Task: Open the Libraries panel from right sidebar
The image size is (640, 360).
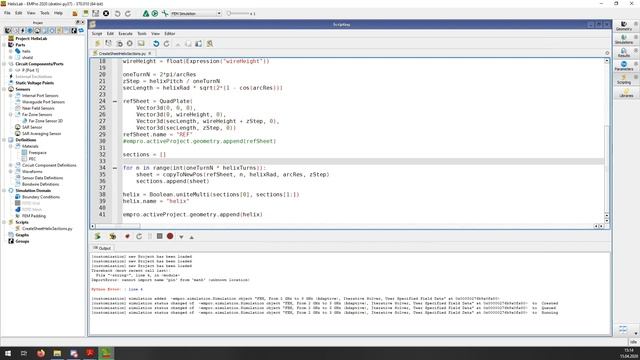Action: (x=626, y=93)
